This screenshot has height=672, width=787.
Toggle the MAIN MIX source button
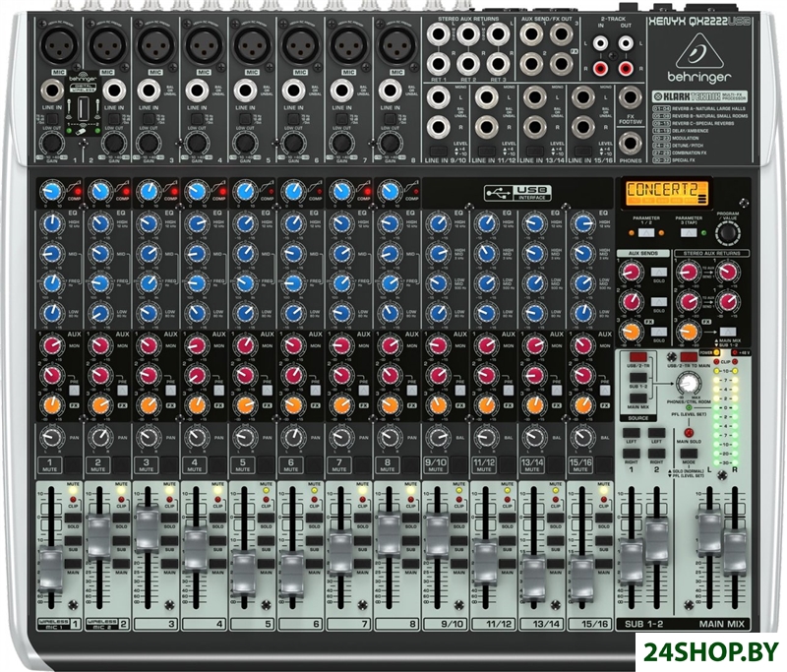point(637,398)
